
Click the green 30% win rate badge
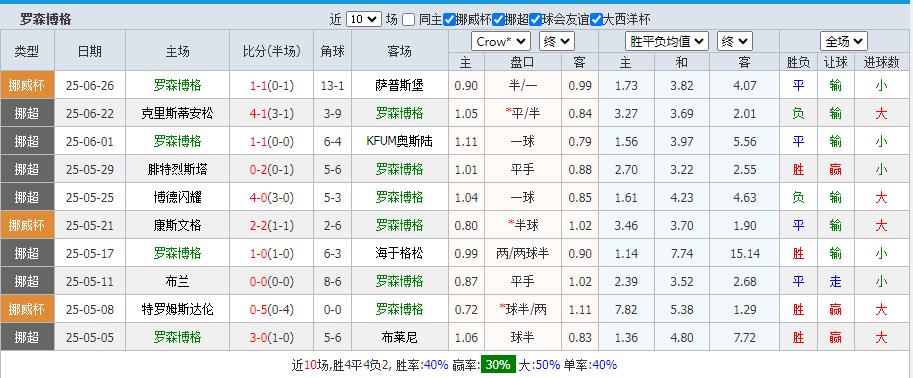pos(498,365)
